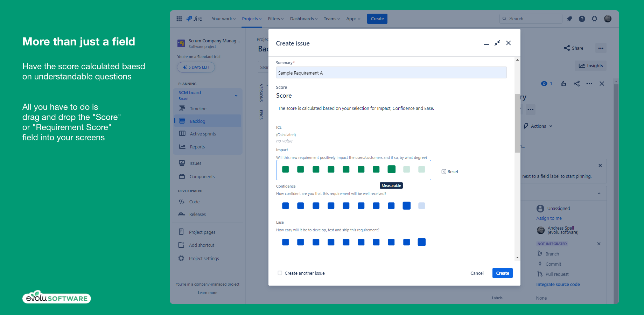Click the Summary input field

pyautogui.click(x=391, y=73)
